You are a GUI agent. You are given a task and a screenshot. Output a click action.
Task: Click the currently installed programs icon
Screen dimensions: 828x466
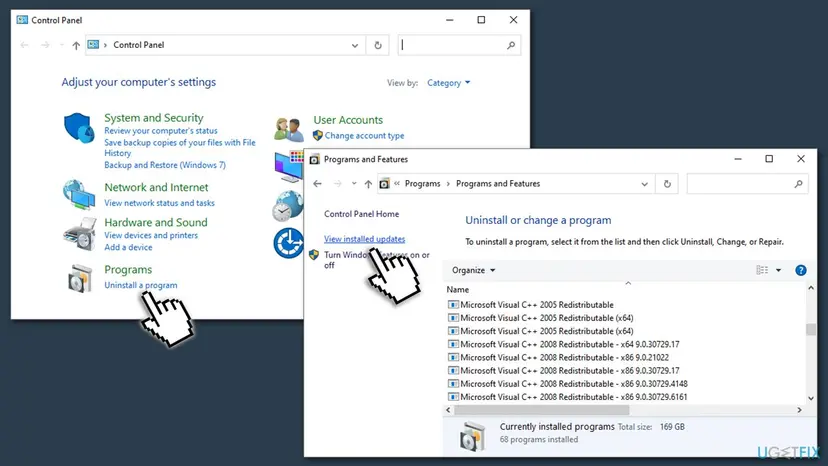click(472, 436)
